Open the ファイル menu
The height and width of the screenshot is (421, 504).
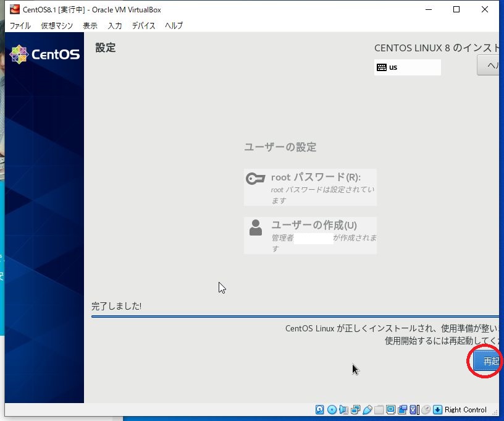(x=20, y=25)
